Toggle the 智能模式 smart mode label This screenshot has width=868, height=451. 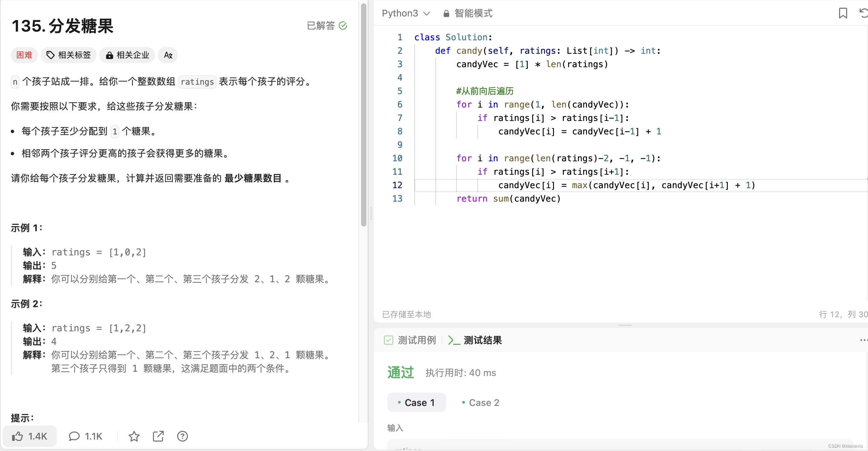473,13
